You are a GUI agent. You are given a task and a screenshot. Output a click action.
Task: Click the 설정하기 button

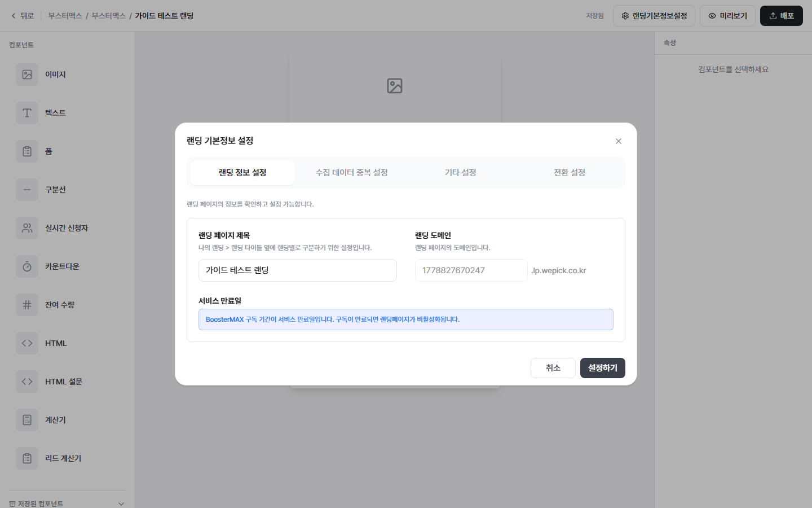coord(603,368)
